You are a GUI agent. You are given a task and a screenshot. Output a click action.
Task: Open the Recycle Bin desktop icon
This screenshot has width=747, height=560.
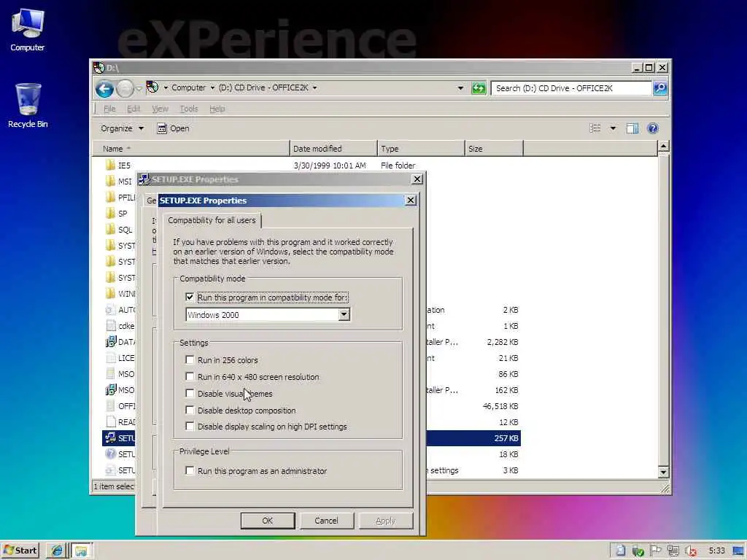[x=28, y=106]
